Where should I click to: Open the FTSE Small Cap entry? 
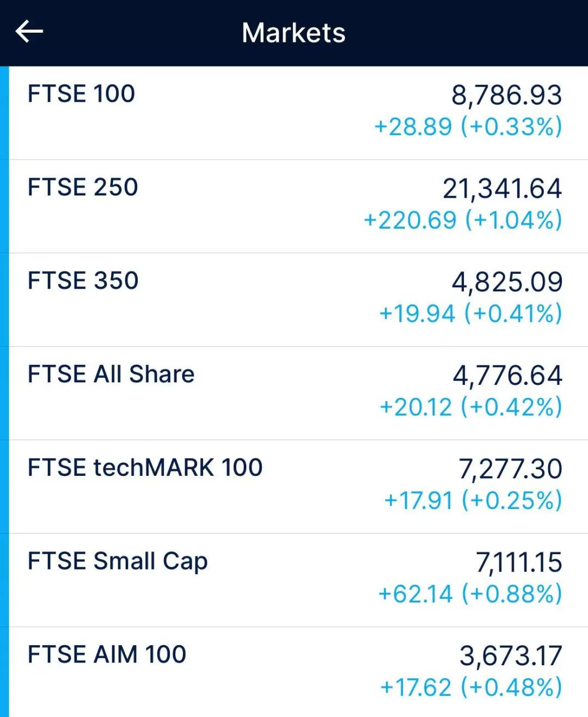click(298, 580)
